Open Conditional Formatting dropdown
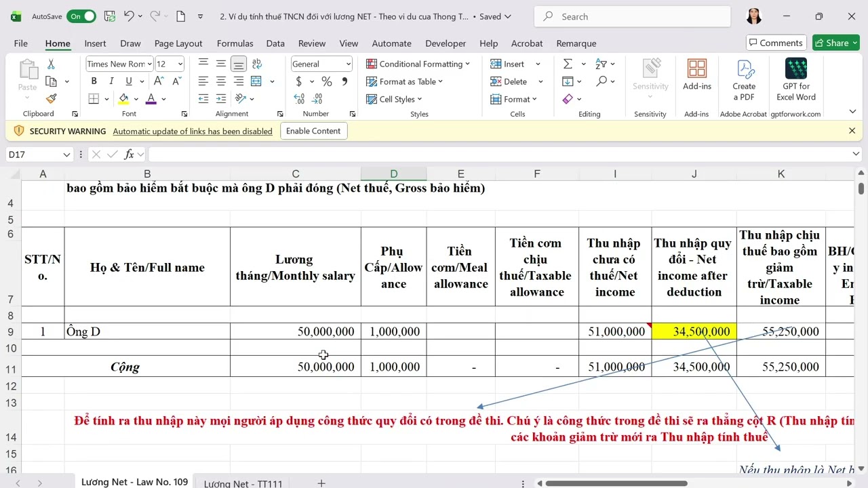Image resolution: width=868 pixels, height=488 pixels. pyautogui.click(x=418, y=64)
